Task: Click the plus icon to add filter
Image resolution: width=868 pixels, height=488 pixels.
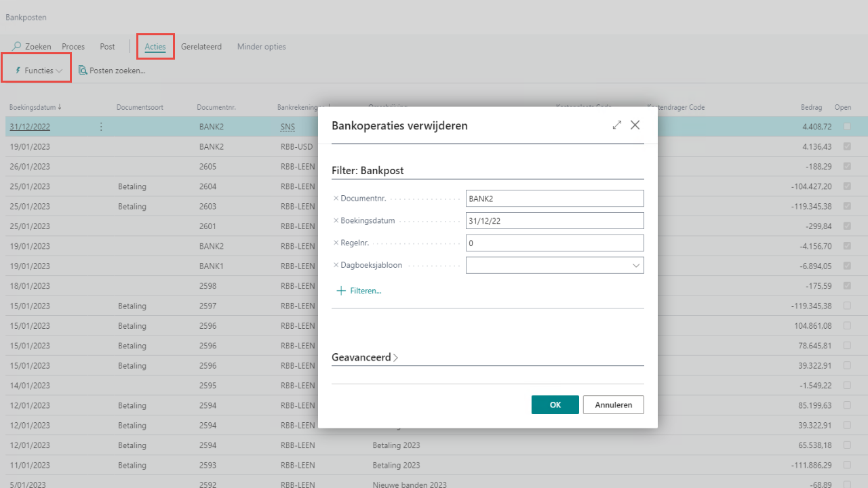Action: (341, 291)
